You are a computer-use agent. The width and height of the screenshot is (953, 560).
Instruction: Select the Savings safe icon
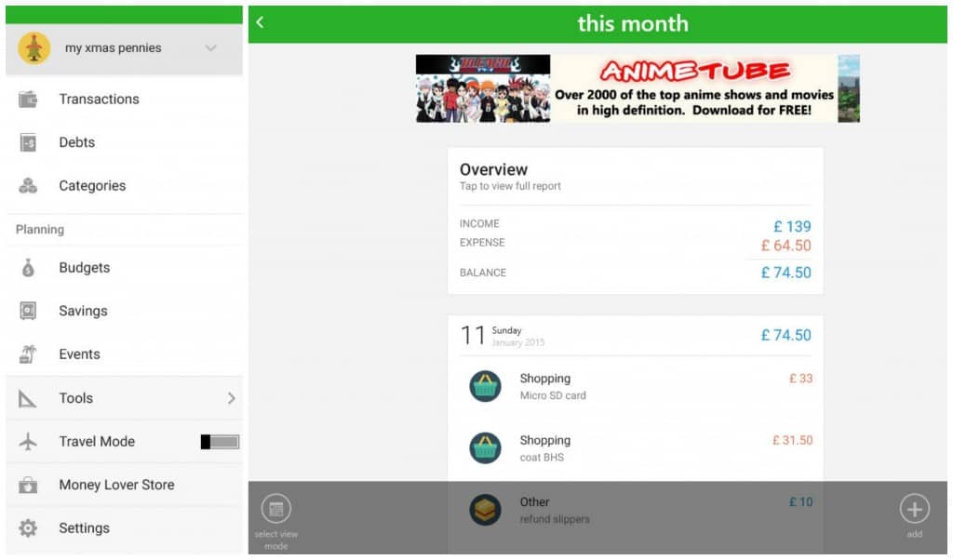(28, 311)
